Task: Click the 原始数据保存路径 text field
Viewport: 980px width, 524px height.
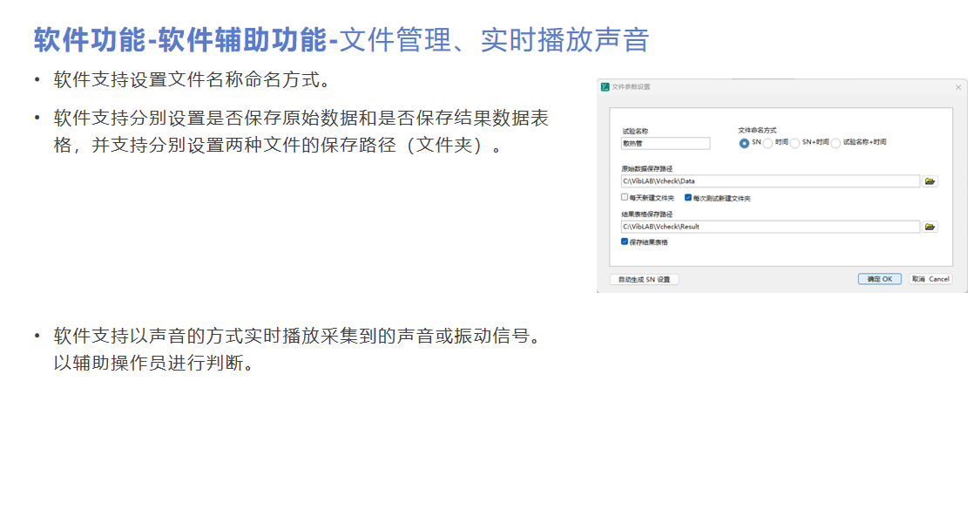Action: [769, 181]
